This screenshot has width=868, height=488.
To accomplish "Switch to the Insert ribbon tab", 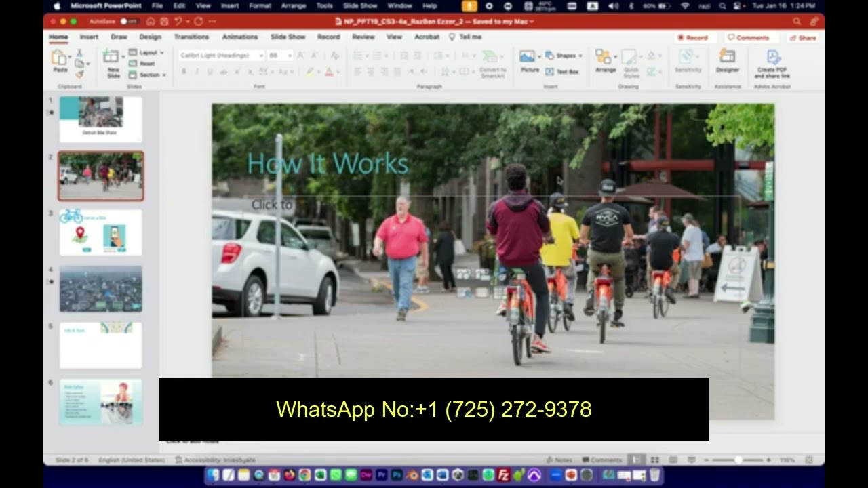I will pos(89,37).
